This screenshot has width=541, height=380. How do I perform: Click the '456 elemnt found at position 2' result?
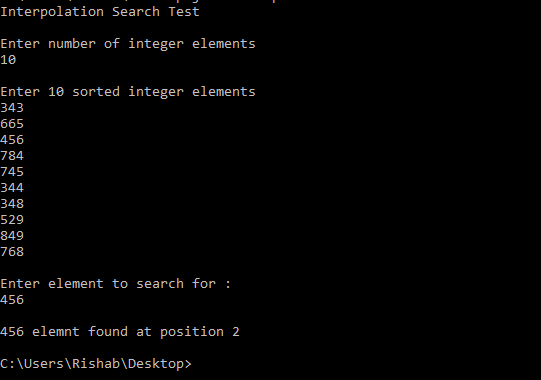tap(120, 332)
